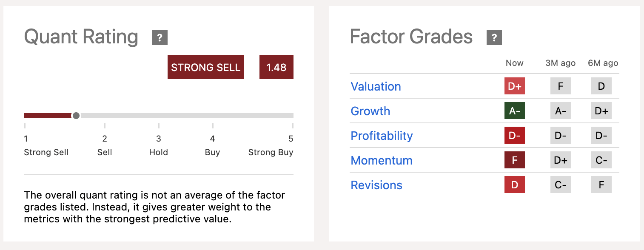Screen dimensions: 644x250
Task: Open the Revisions factor details
Action: (x=376, y=185)
